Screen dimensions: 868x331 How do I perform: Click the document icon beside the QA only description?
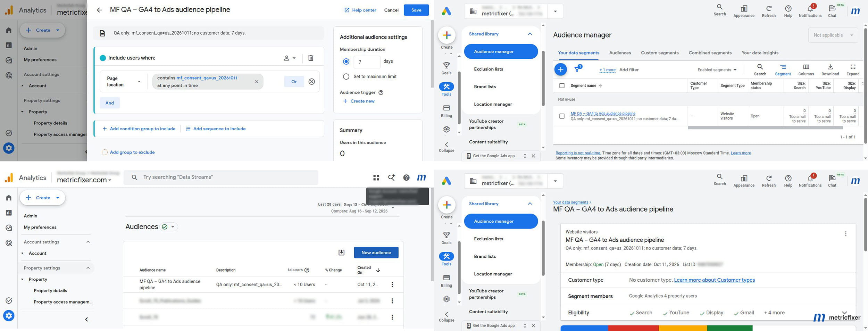[102, 33]
